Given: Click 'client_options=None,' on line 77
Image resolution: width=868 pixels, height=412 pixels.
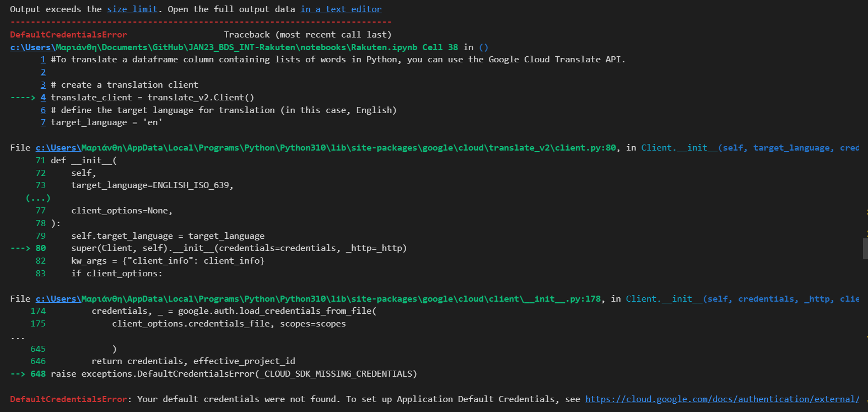Looking at the screenshot, I should [x=122, y=211].
